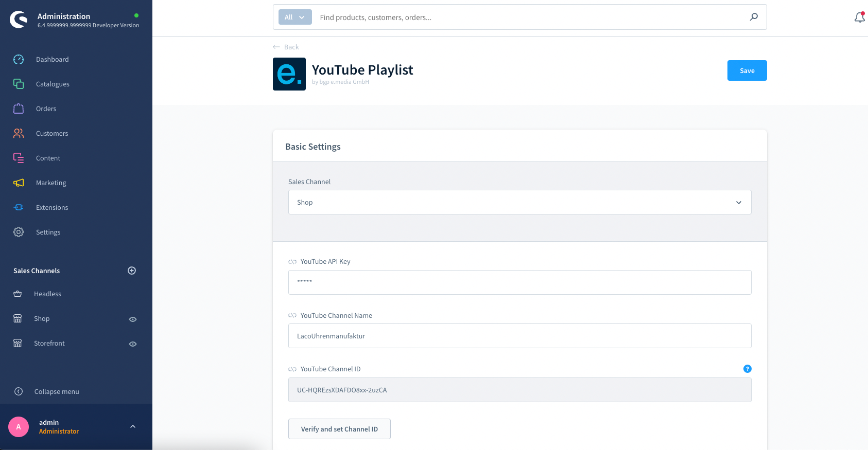Click the YouTube Channel Name field
868x450 pixels.
(x=519, y=336)
